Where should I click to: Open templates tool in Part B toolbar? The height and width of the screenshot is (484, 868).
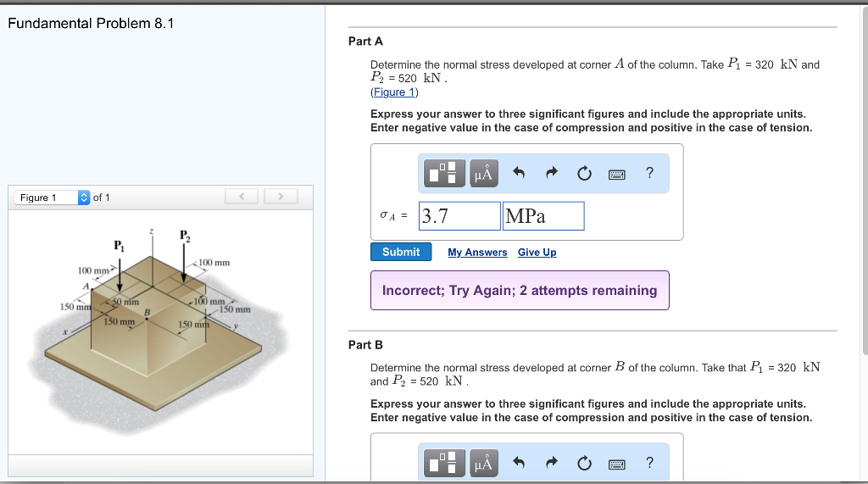pyautogui.click(x=444, y=463)
